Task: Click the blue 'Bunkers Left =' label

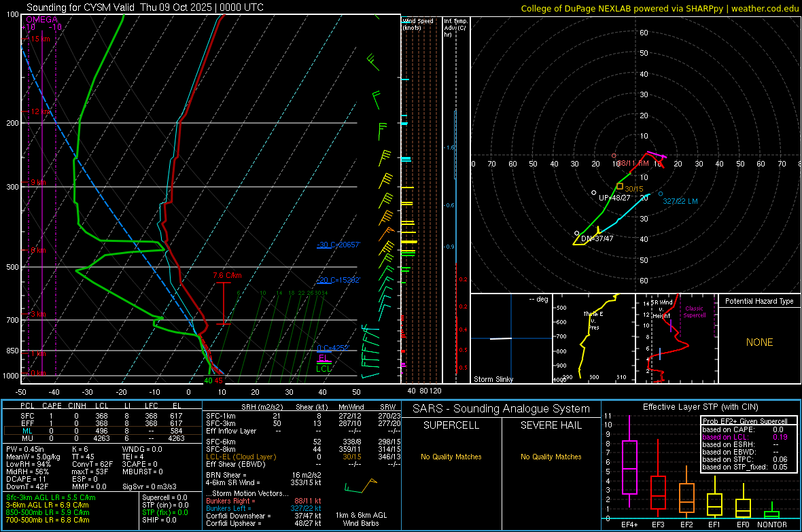Action: point(228,508)
